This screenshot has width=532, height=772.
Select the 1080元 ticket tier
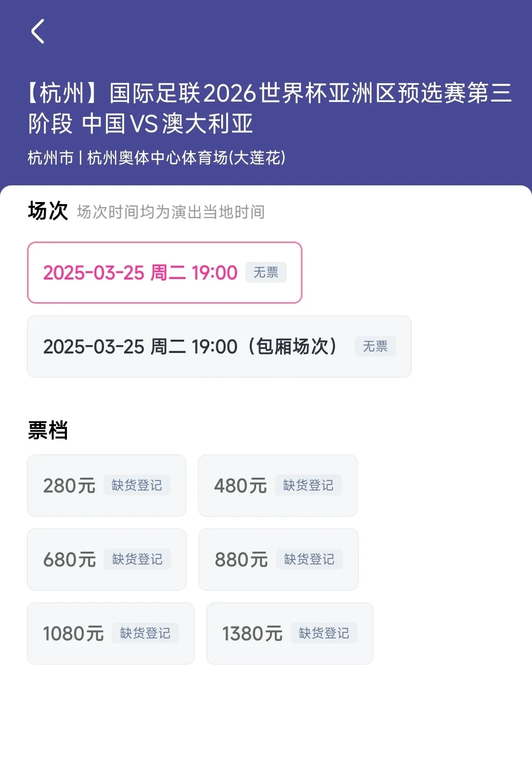pyautogui.click(x=73, y=633)
